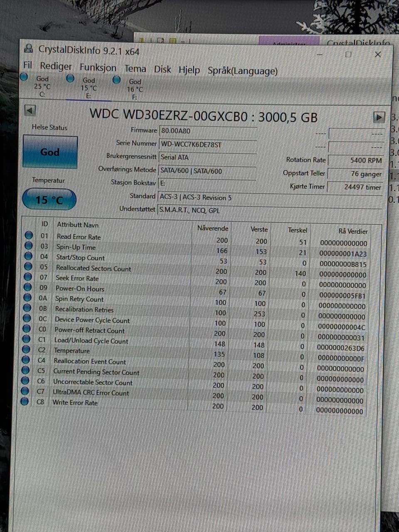The height and width of the screenshot is (532, 399).
Task: Click status icon for Seek Error Rate
Action: [28, 277]
